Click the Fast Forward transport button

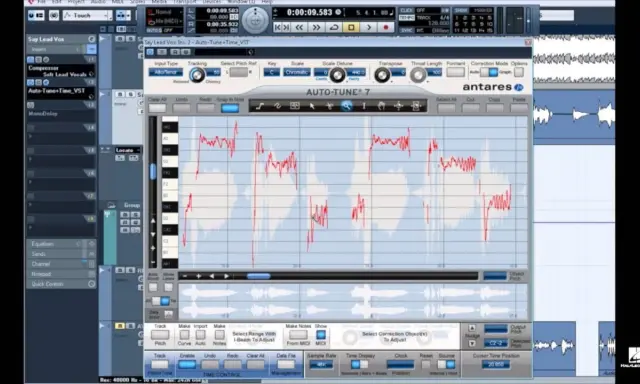point(316,27)
